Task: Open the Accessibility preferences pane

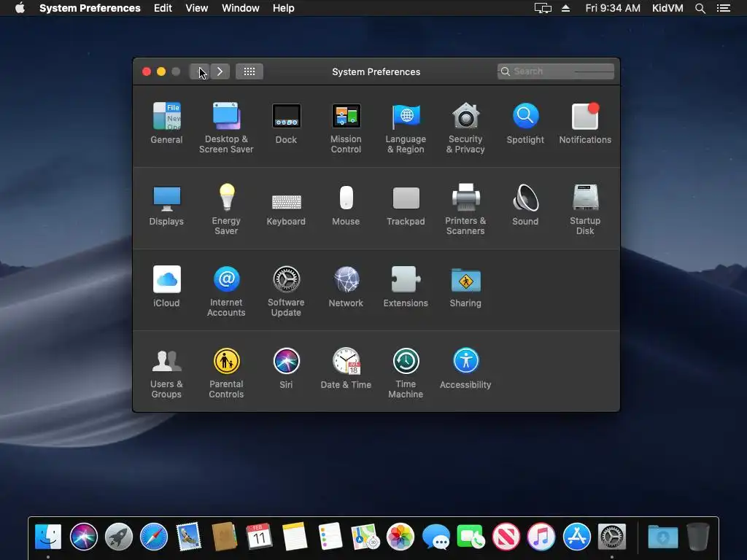Action: pyautogui.click(x=465, y=368)
